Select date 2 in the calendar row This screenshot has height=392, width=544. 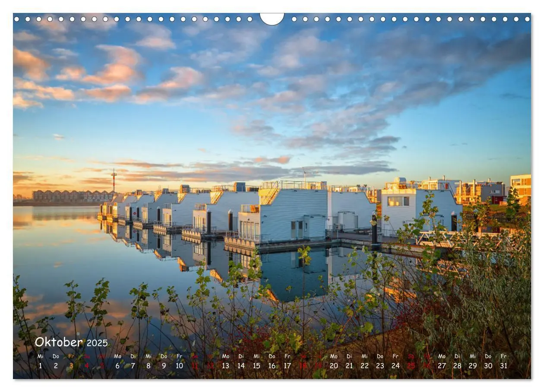pyautogui.click(x=56, y=366)
